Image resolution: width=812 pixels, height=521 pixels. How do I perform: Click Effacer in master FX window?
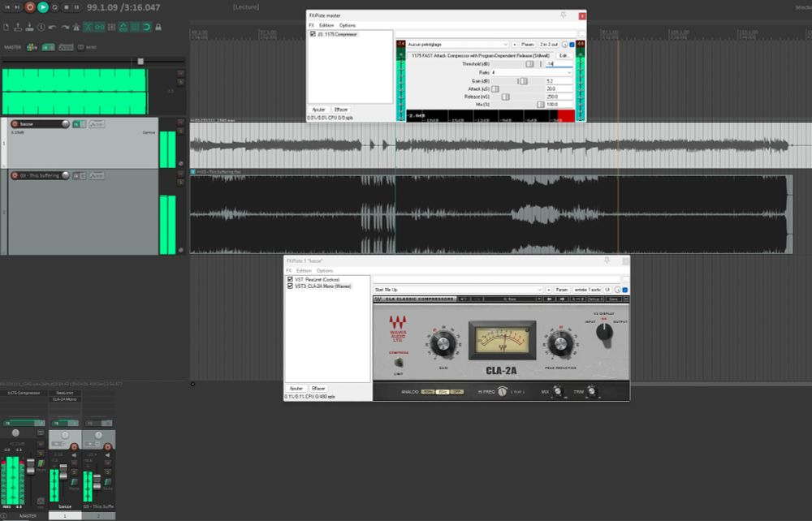341,110
